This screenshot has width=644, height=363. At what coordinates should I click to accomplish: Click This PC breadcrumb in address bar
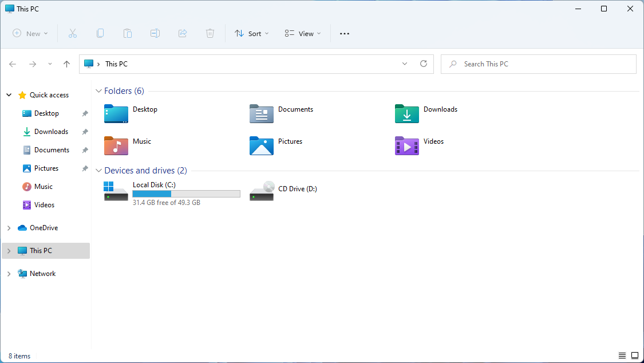(116, 64)
